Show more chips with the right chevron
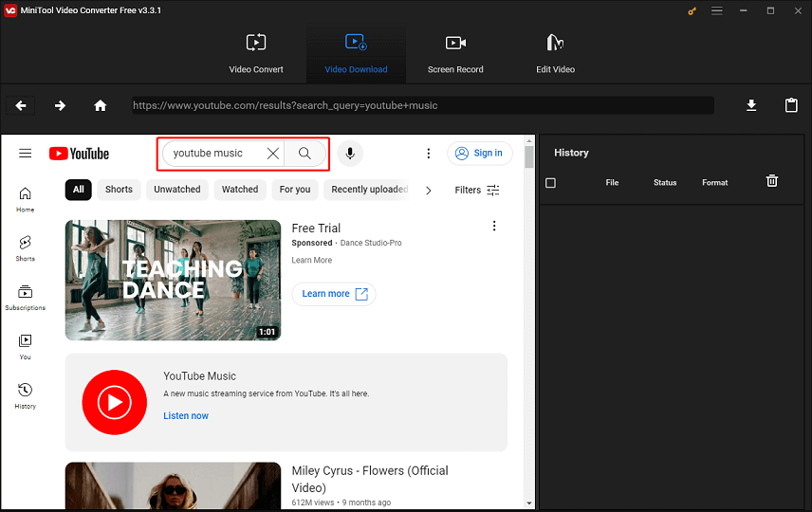The height and width of the screenshot is (512, 812). (x=428, y=191)
